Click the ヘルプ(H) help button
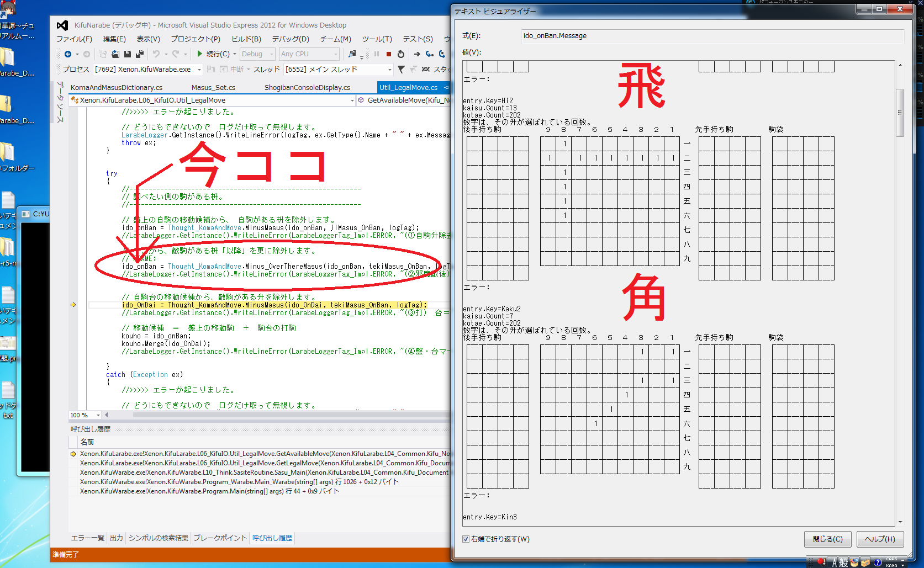This screenshot has width=924, height=568. coord(880,539)
